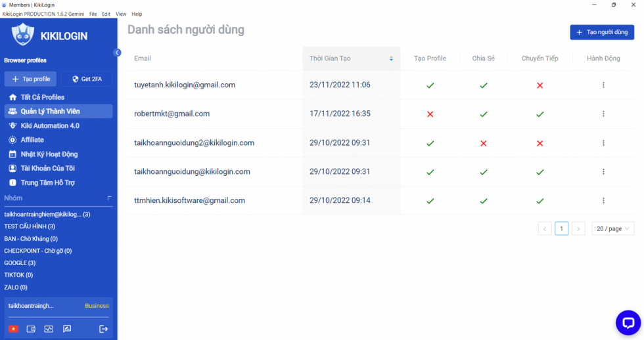644x340 pixels.
Task: Collapse the sidebar with the chevron arrow
Action: click(x=117, y=53)
